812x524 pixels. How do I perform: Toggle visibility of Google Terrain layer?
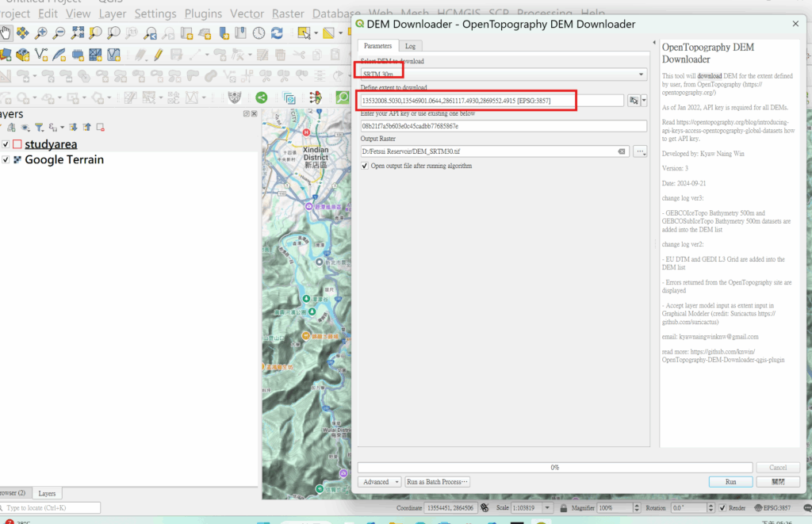click(6, 159)
